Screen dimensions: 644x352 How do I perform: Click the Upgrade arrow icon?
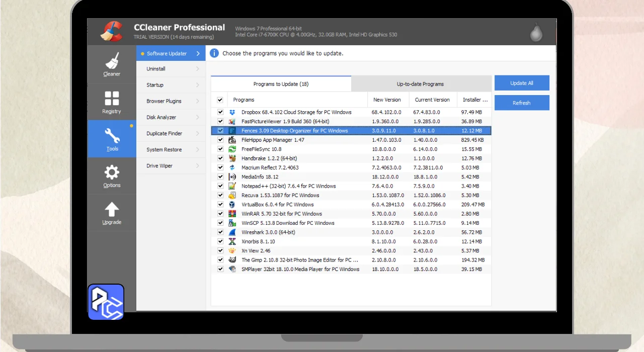[x=112, y=210]
